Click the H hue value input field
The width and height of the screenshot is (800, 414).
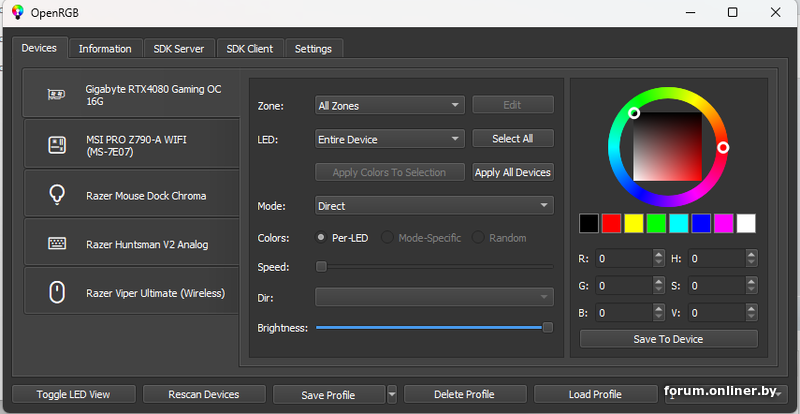(x=715, y=258)
